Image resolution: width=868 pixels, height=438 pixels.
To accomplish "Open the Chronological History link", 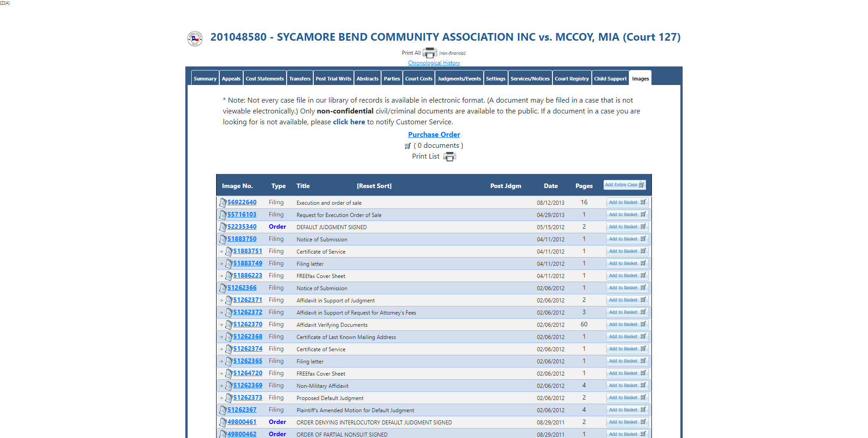I will (434, 63).
